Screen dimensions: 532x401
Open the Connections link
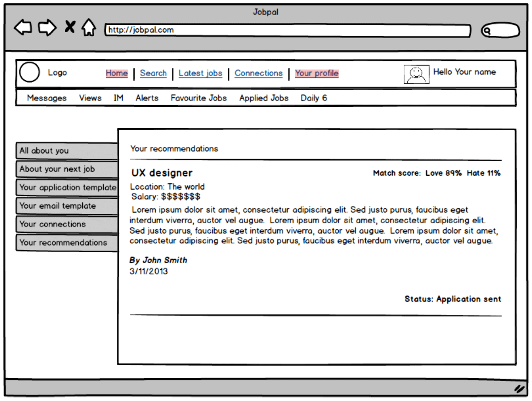pos(259,73)
